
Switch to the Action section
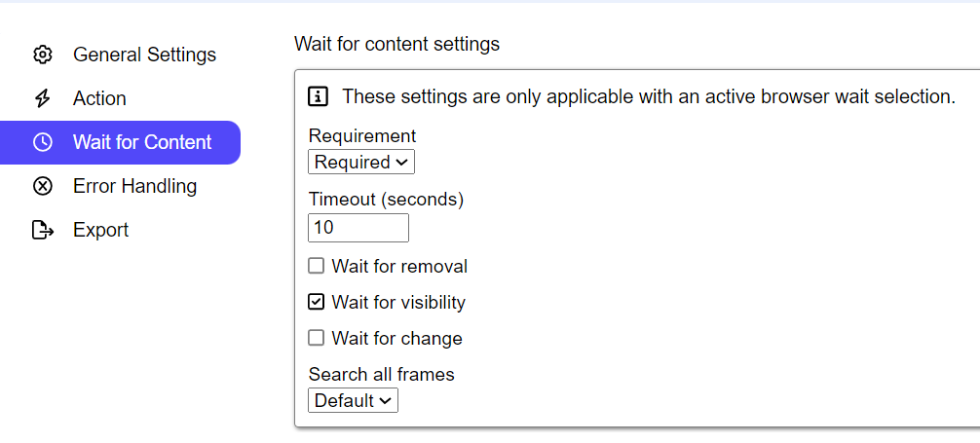99,98
